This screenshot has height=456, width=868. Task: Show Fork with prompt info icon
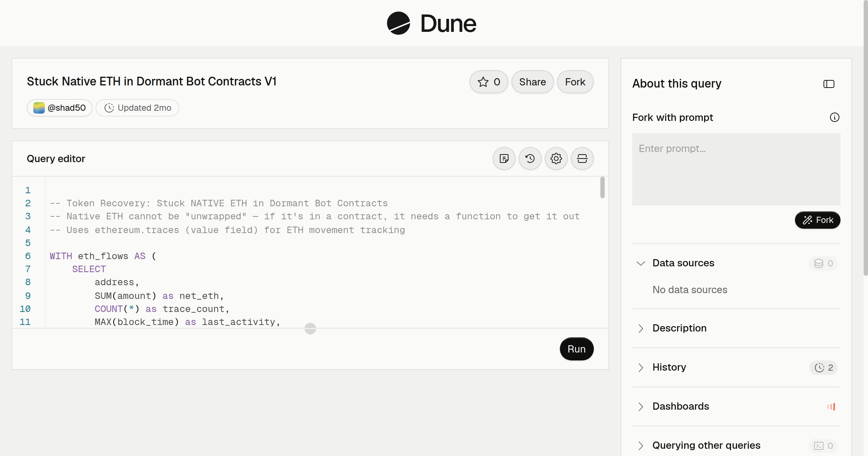click(834, 117)
